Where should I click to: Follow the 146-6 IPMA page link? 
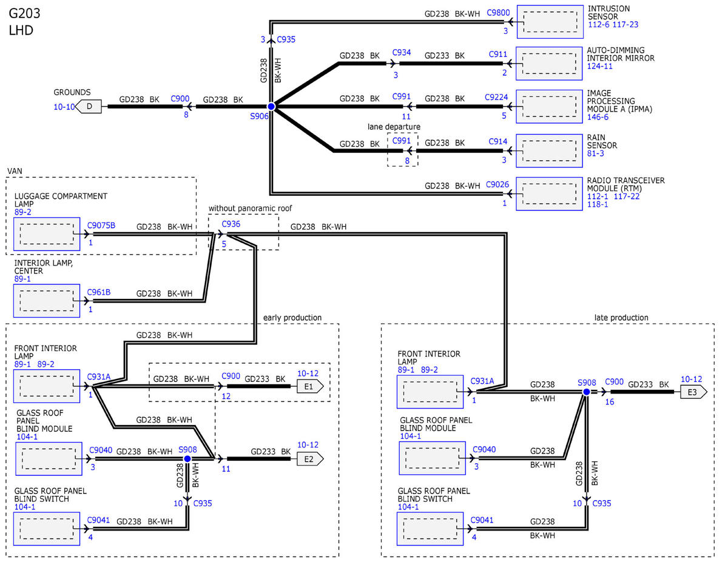(598, 117)
